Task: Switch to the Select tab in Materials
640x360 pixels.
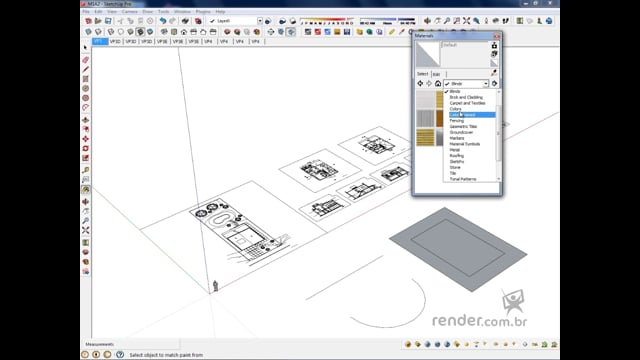Action: [x=422, y=74]
